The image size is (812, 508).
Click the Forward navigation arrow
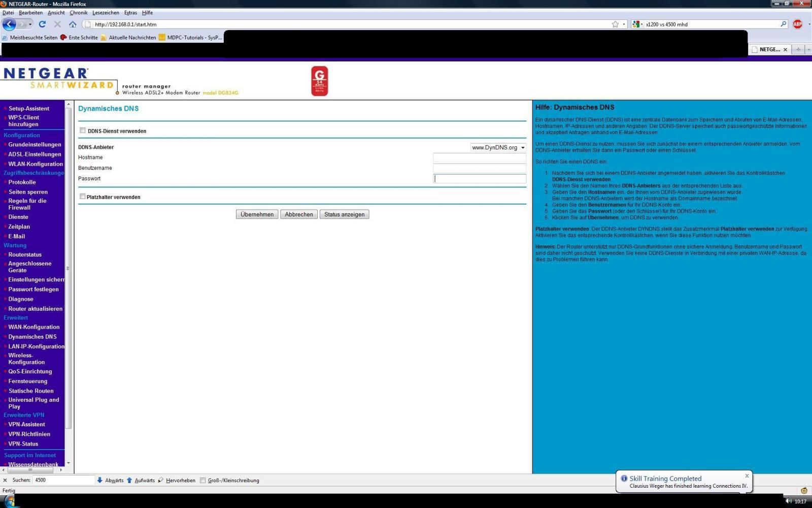tap(21, 24)
